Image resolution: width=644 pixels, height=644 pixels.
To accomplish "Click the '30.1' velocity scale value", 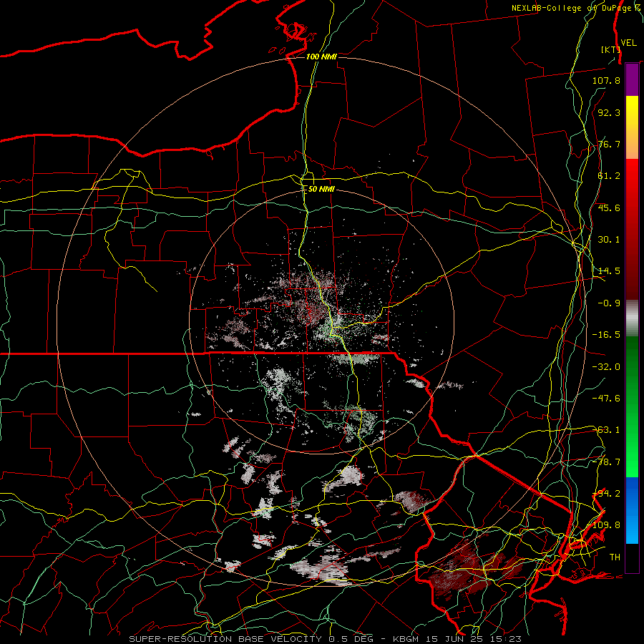I will click(609, 240).
